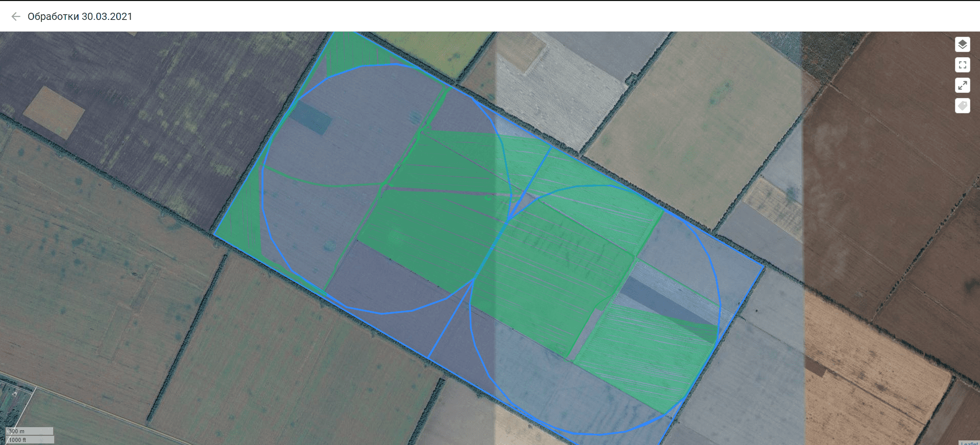Viewport: 980px width, 445px height.
Task: Click the 1000 ft scale bar
Action: tap(30, 439)
